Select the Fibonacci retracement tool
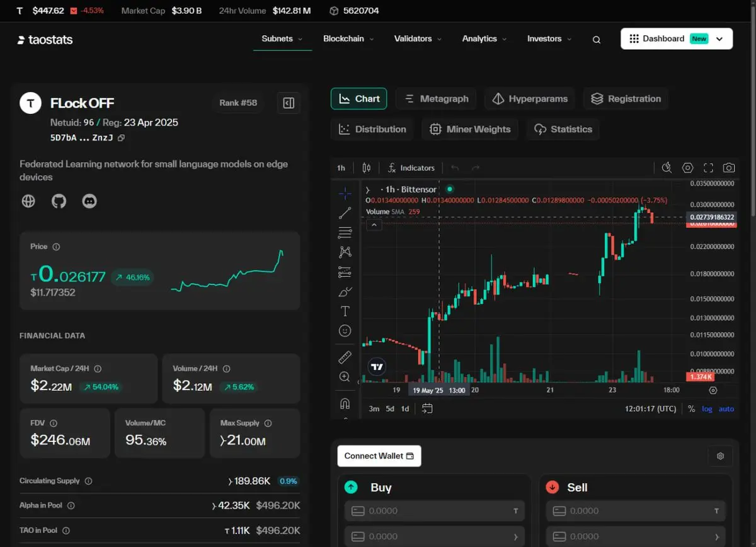Image resolution: width=756 pixels, height=547 pixels. tap(345, 232)
